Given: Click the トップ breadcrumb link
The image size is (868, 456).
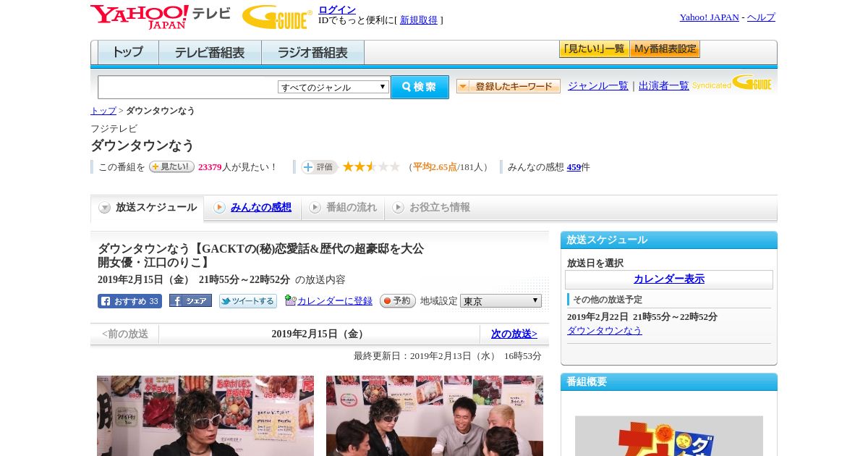Looking at the screenshot, I should (x=103, y=111).
